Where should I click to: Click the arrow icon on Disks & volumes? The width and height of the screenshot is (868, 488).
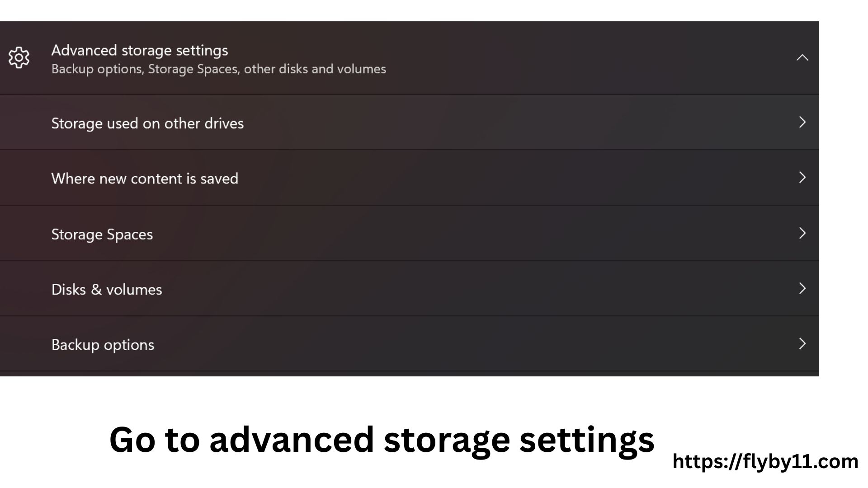pyautogui.click(x=803, y=289)
